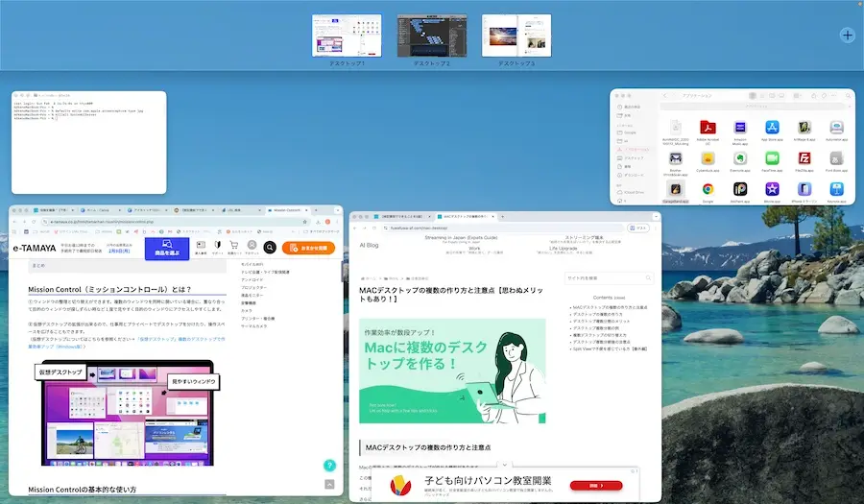Open account icon on e-TAMAYA header

(x=252, y=248)
